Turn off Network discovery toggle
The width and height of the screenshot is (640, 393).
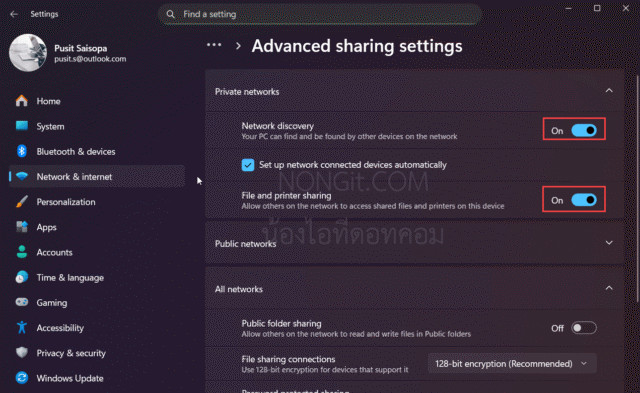click(584, 131)
